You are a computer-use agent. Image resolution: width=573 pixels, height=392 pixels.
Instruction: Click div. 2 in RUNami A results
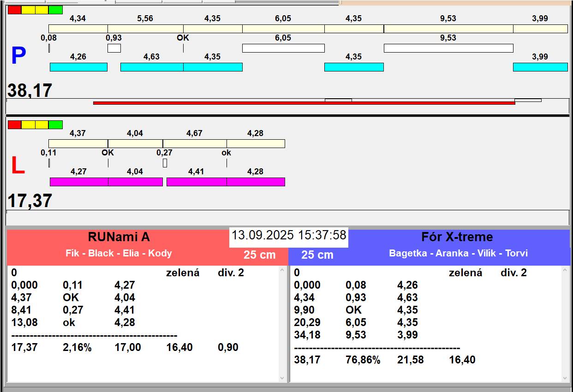tap(231, 273)
